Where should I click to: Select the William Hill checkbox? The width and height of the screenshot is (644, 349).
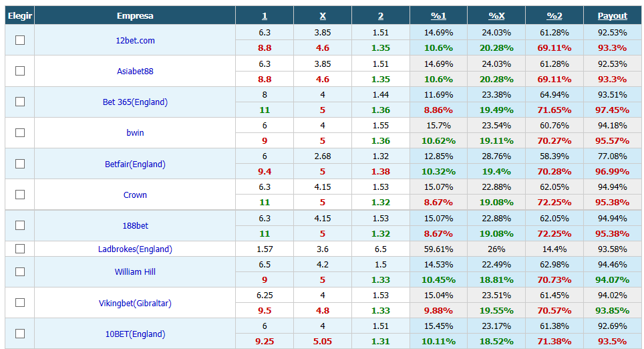[x=20, y=271]
